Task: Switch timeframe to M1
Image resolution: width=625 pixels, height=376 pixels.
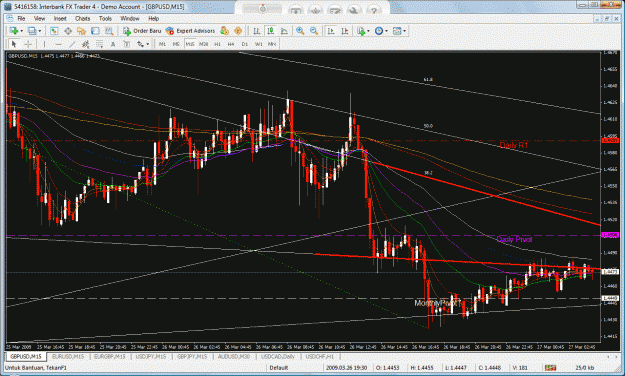Action: point(162,44)
